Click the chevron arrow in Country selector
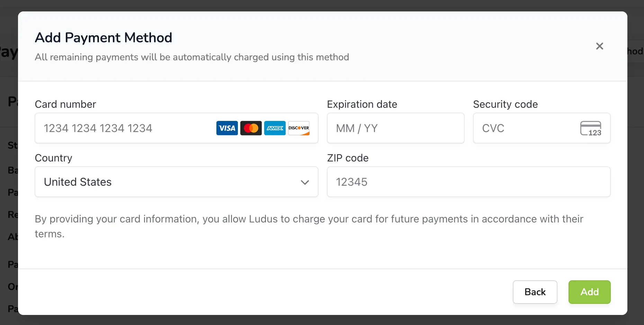 pos(305,182)
